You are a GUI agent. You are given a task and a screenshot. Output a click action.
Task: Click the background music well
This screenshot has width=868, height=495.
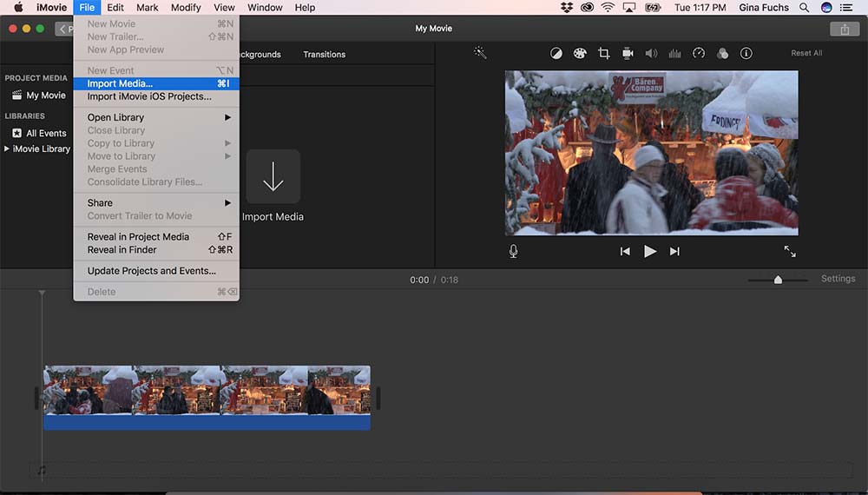pyautogui.click(x=441, y=470)
